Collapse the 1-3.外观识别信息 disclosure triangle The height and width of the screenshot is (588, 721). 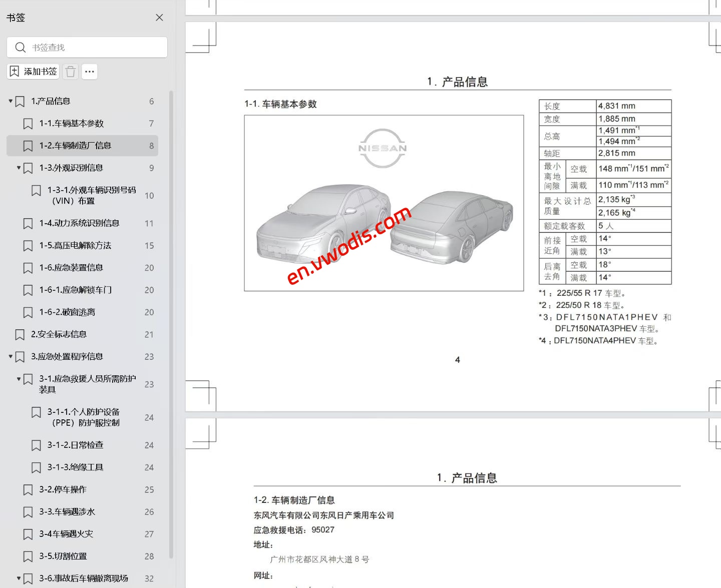pos(18,168)
